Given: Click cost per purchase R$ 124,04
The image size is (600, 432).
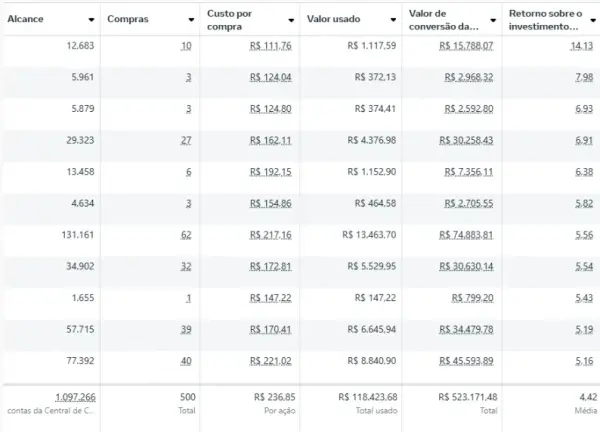Looking at the screenshot, I should (271, 77).
